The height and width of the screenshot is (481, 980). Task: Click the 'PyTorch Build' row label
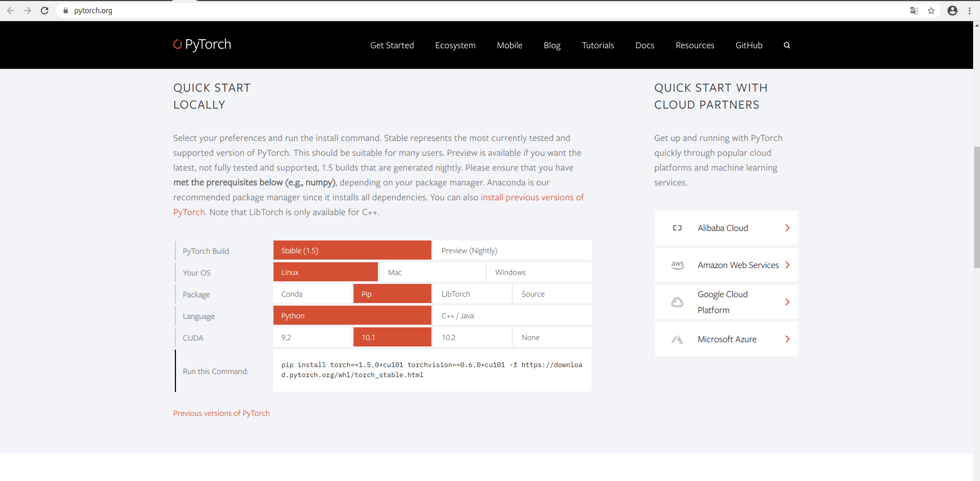click(x=206, y=251)
